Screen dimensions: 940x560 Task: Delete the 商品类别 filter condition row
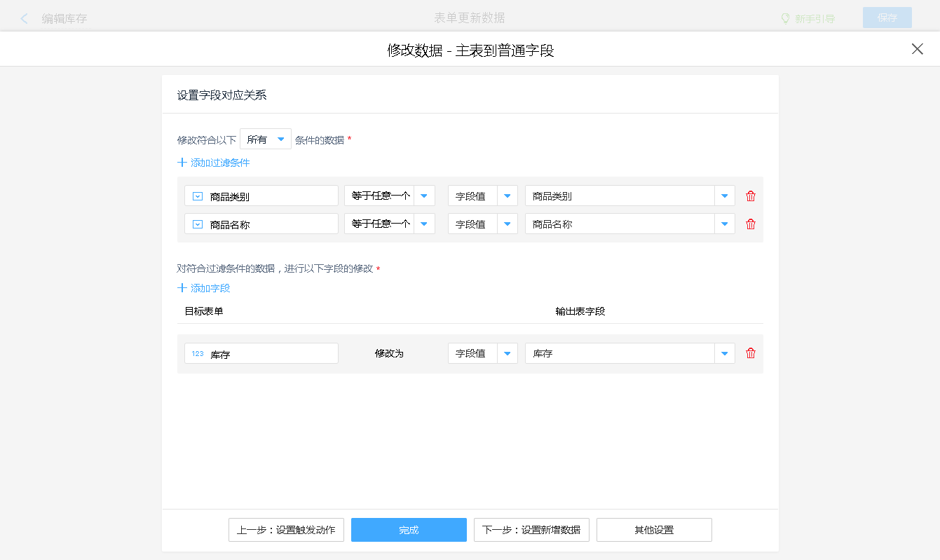[x=751, y=196]
